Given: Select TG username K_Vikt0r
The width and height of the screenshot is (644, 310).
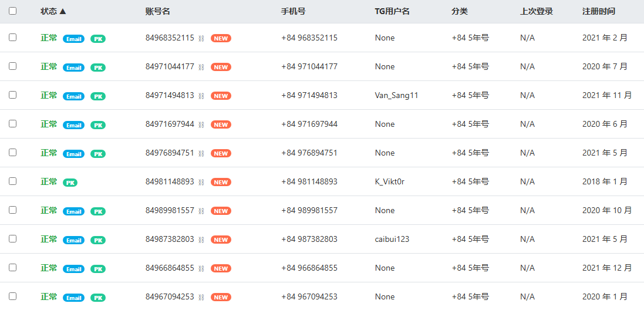Looking at the screenshot, I should pos(390,181).
